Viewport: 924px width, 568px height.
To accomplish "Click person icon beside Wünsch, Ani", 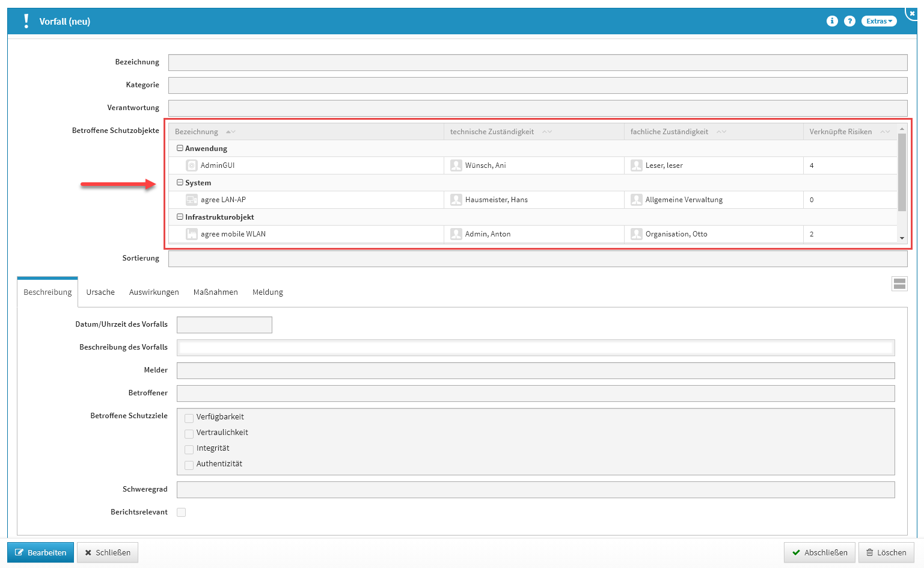I will [456, 165].
